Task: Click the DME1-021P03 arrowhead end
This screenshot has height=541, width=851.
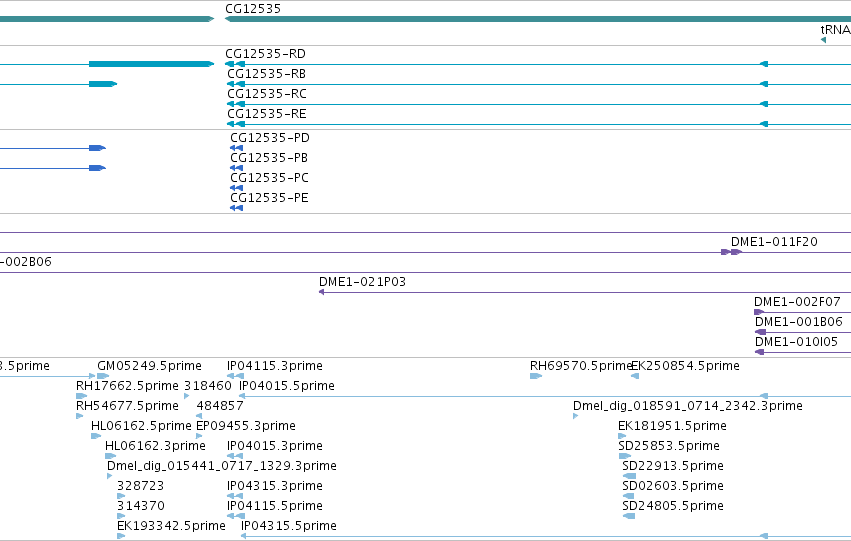Action: 321,292
